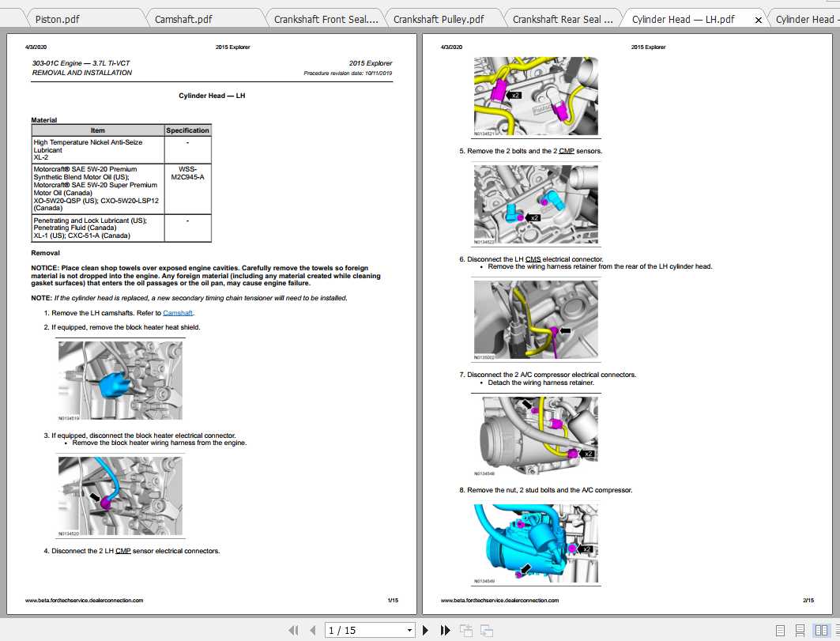Select the Crankshaft Pulley.pdf tab

[x=439, y=19]
